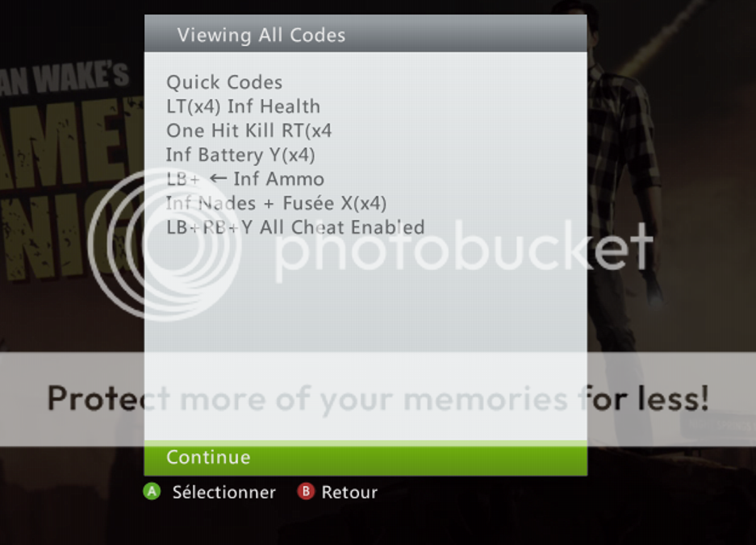Choose the Inf Battery Y(x4) code
The width and height of the screenshot is (756, 545).
[240, 155]
